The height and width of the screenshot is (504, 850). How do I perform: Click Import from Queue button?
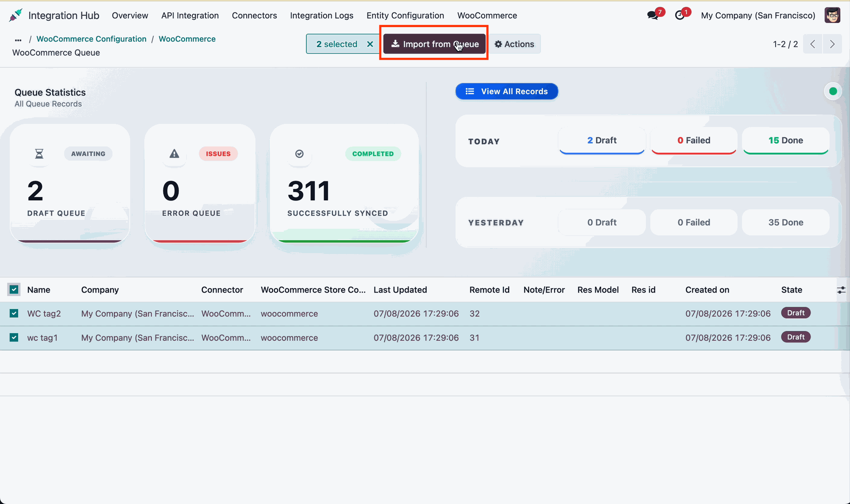tap(434, 44)
